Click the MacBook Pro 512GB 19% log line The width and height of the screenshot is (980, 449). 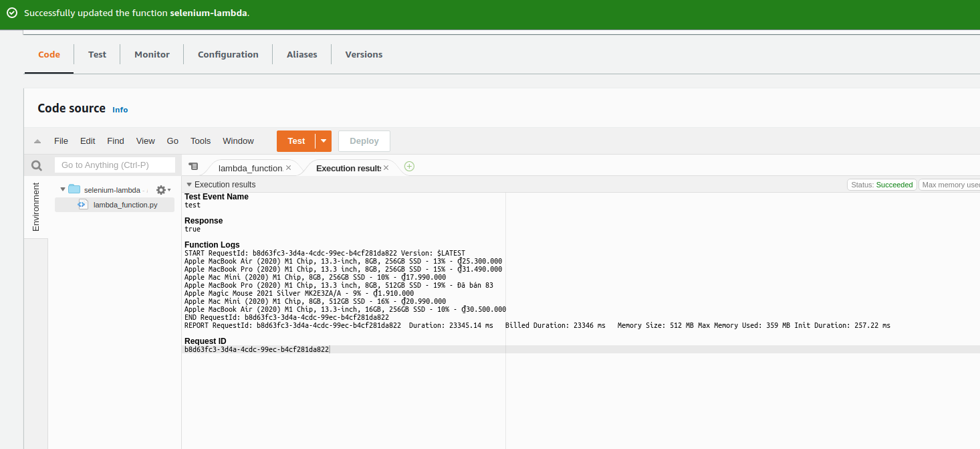(x=339, y=286)
